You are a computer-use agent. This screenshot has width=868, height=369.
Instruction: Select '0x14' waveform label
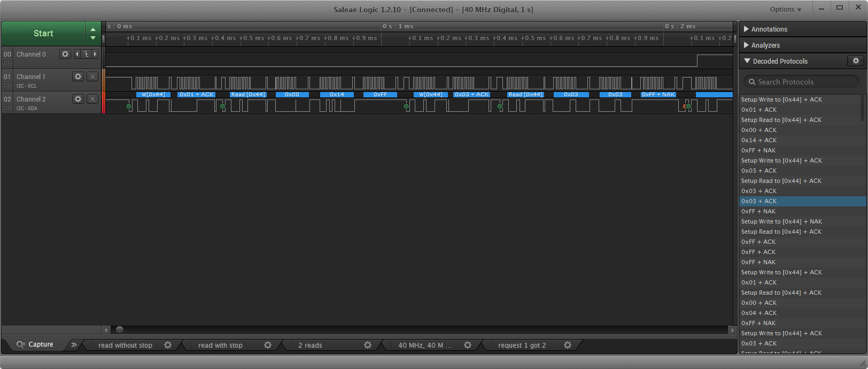(x=337, y=95)
